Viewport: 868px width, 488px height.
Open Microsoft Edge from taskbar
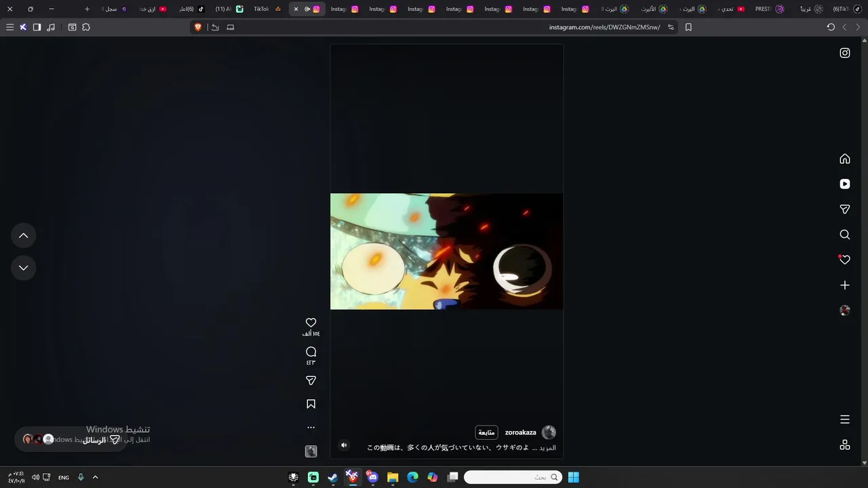[x=412, y=477]
